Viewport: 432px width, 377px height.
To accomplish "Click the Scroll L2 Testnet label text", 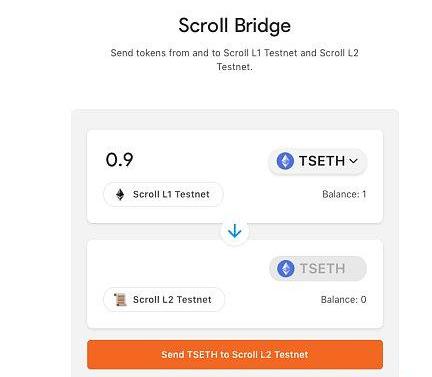I will 172,299.
